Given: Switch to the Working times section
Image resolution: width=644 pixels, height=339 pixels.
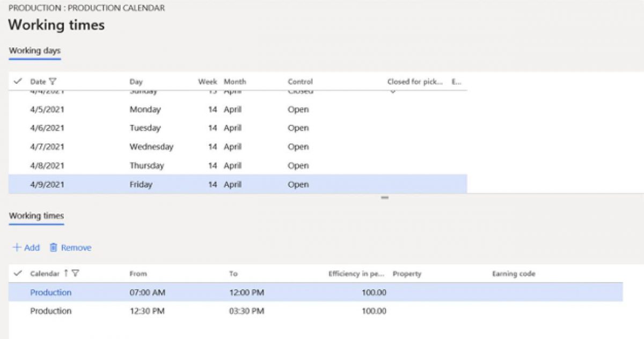Looking at the screenshot, I should [x=36, y=217].
